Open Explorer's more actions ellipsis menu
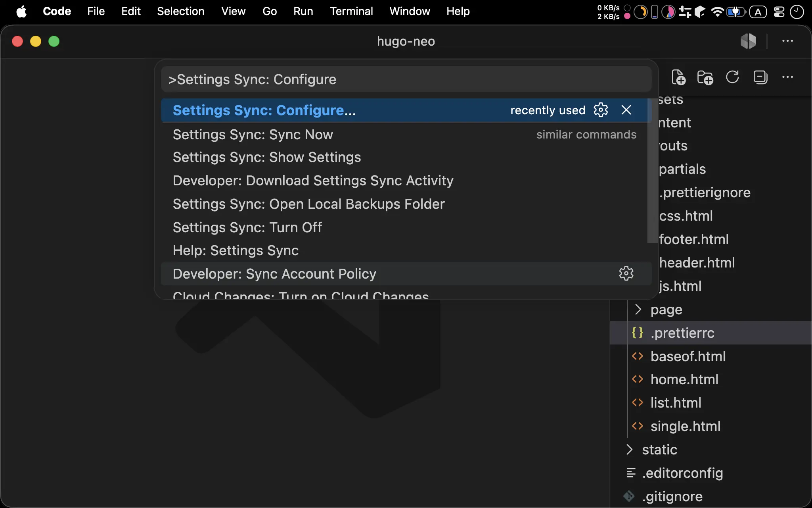Screen dimensions: 812x508 tap(787, 77)
